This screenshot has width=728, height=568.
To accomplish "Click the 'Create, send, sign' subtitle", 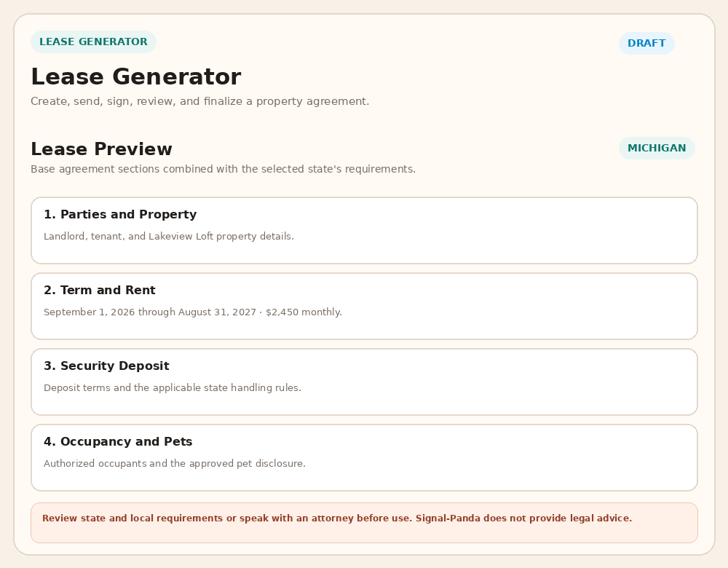I will pos(199,101).
